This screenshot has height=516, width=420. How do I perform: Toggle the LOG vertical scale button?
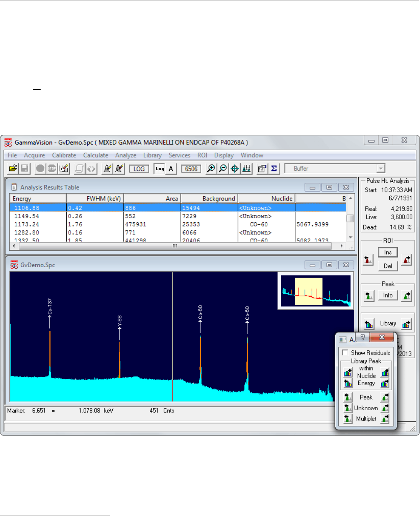pos(139,169)
